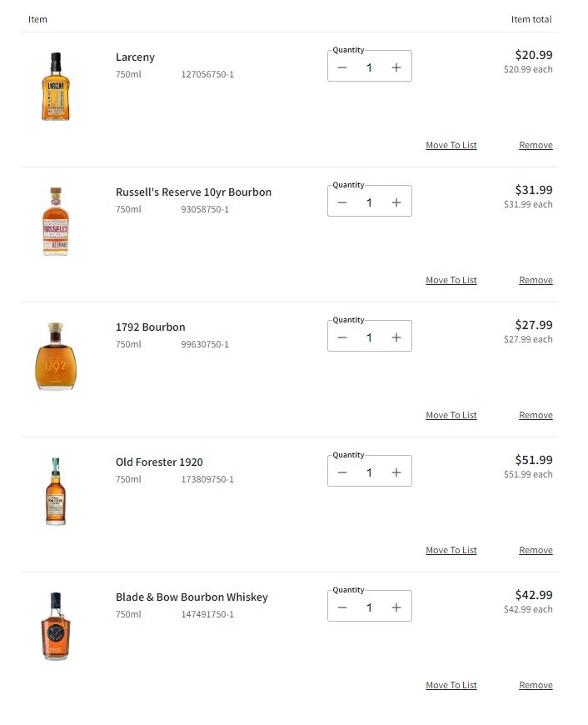Remove Blade & Bow Bourbon Whiskey
Image resolution: width=588 pixels, height=725 pixels.
point(536,685)
